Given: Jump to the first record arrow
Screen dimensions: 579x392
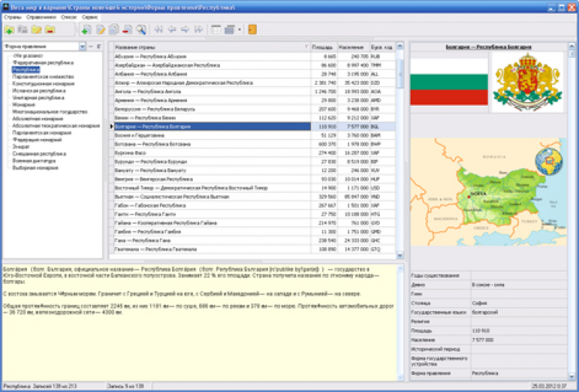Looking at the screenshot, I should click(160, 30).
